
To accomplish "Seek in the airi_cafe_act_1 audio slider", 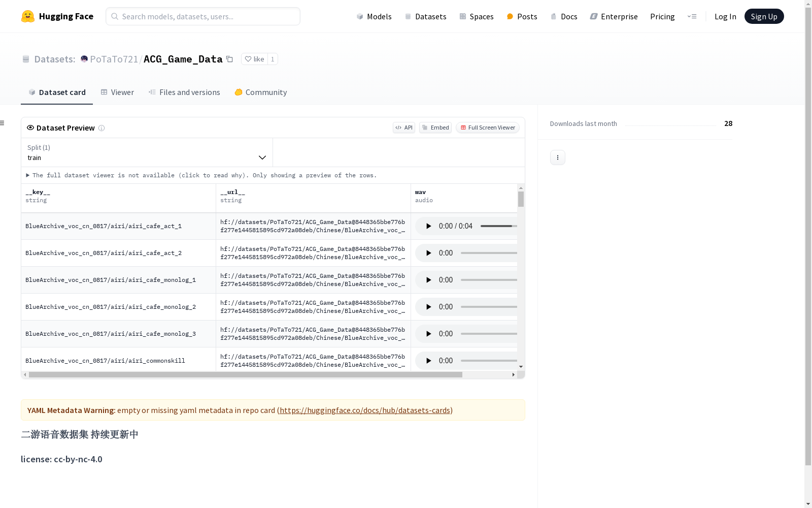I will (499, 226).
